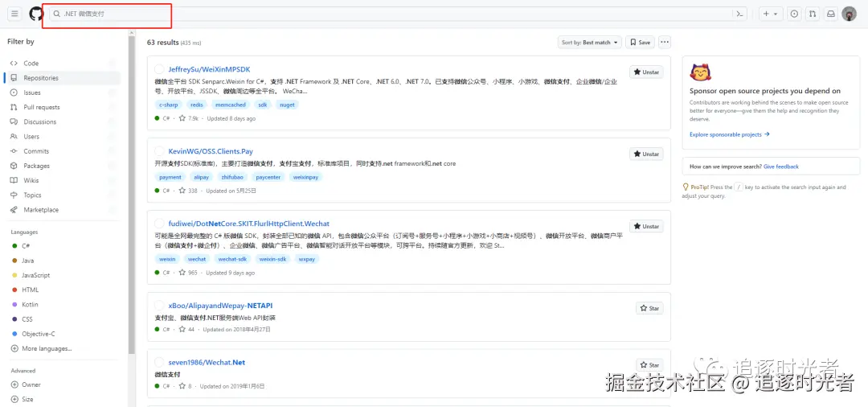Click the filter sidebar vertical scrollbar

(x=132, y=194)
